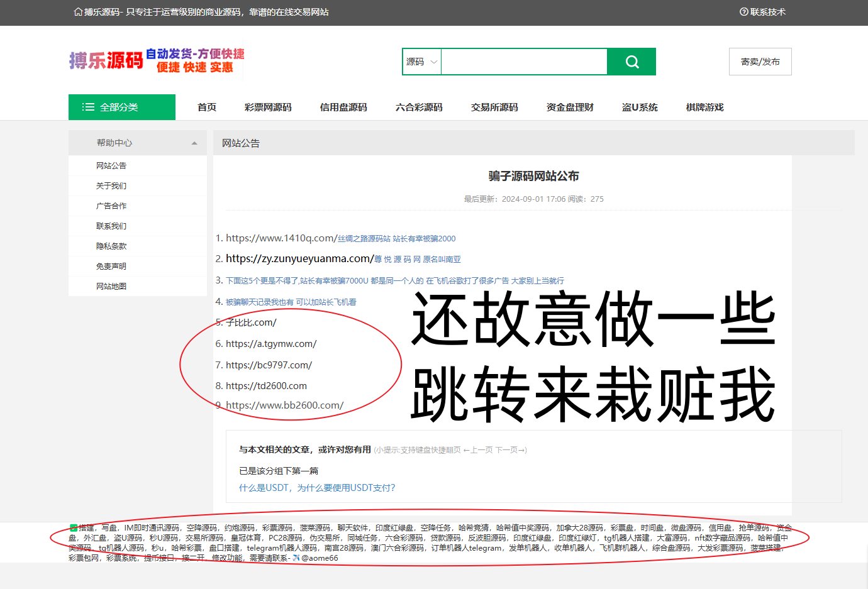Click the search text input field
This screenshot has height=589, width=868.
coord(523,62)
